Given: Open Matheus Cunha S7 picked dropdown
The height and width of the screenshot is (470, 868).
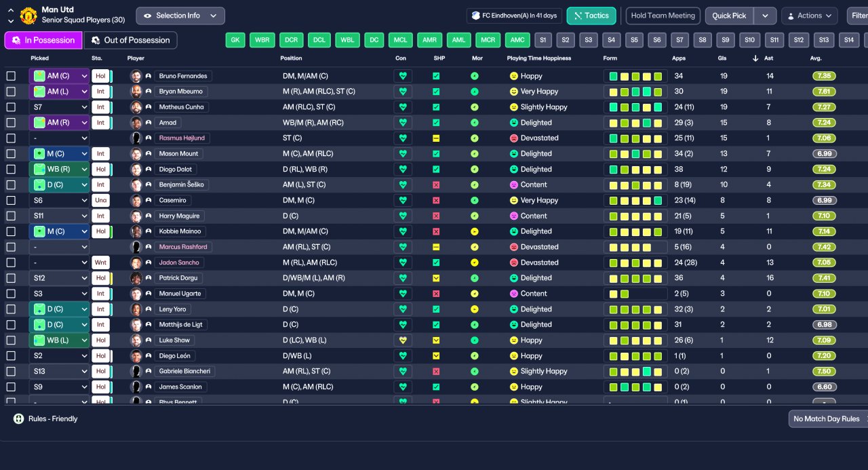Looking at the screenshot, I should tap(60, 107).
